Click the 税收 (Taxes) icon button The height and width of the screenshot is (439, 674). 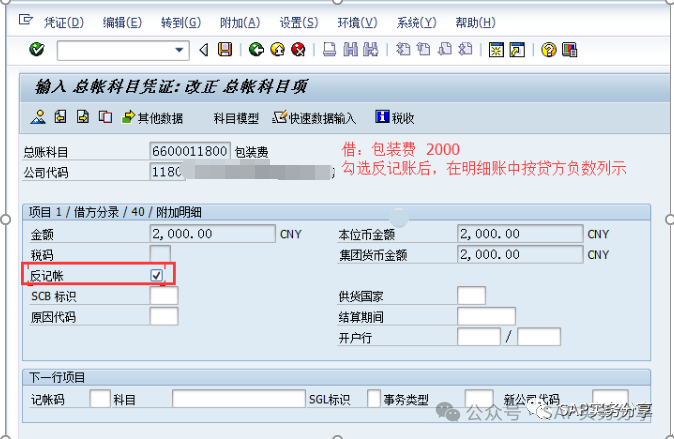pos(394,118)
